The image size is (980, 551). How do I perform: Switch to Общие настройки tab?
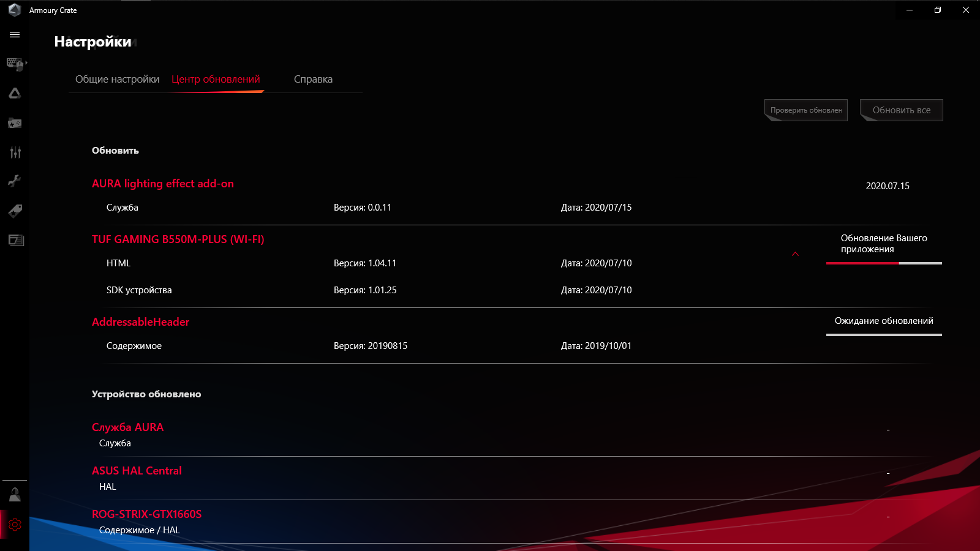coord(117,79)
